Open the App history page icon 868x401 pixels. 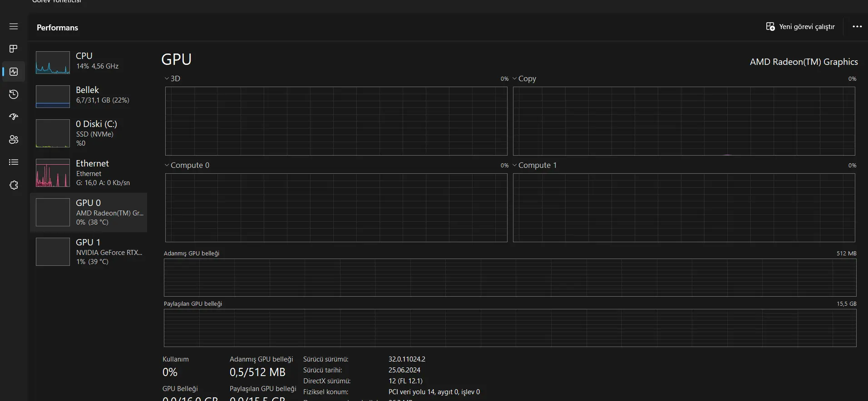14,94
